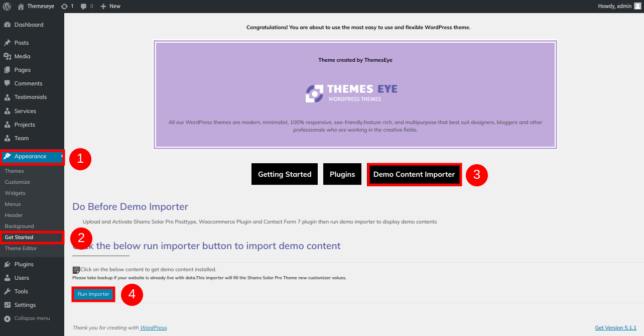The height and width of the screenshot is (336, 644).
Task: Click the Plugins plug icon in sidebar
Action: tap(8, 264)
